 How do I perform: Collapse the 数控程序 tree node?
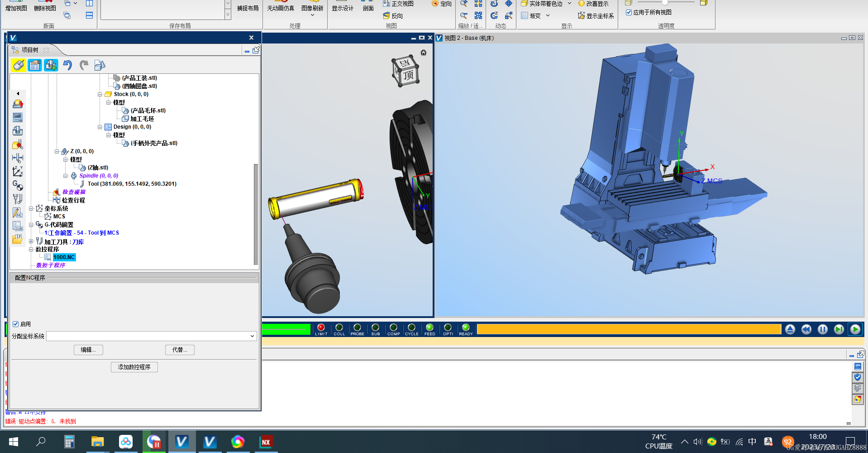[x=31, y=249]
